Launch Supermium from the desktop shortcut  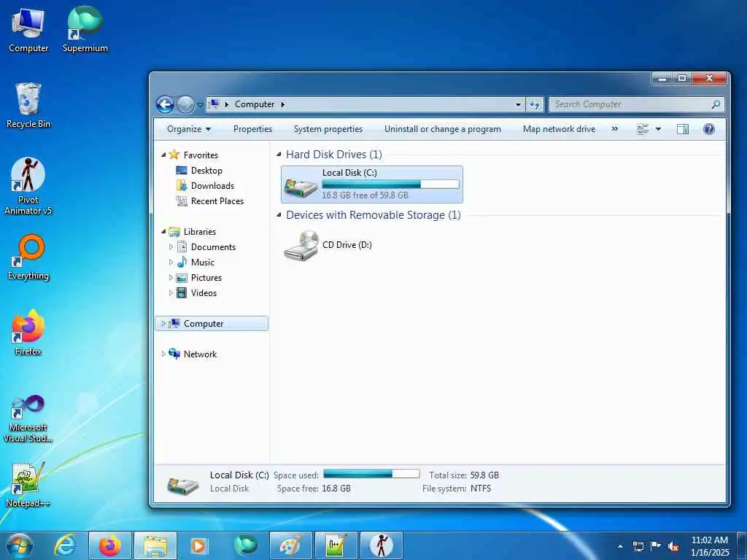[85, 29]
